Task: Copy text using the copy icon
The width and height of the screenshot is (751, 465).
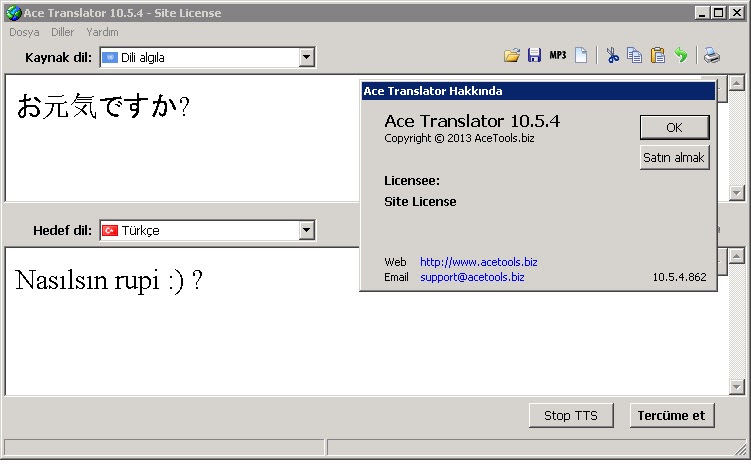Action: pyautogui.click(x=635, y=56)
